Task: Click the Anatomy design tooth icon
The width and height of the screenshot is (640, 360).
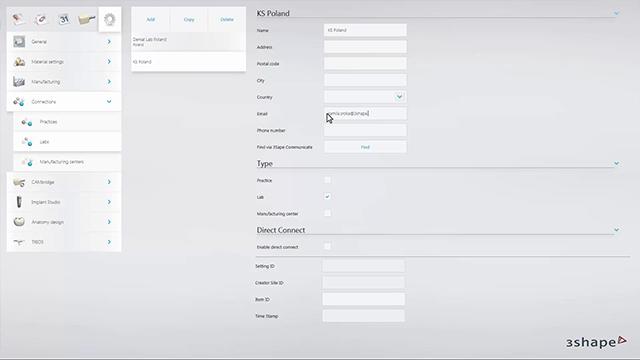Action: click(x=19, y=222)
